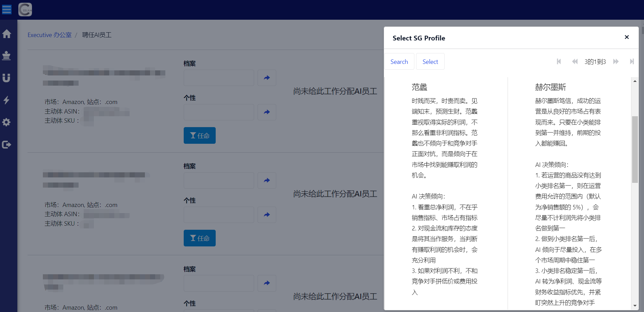
Task: Go to the next page of SG profiles
Action: 616,62
